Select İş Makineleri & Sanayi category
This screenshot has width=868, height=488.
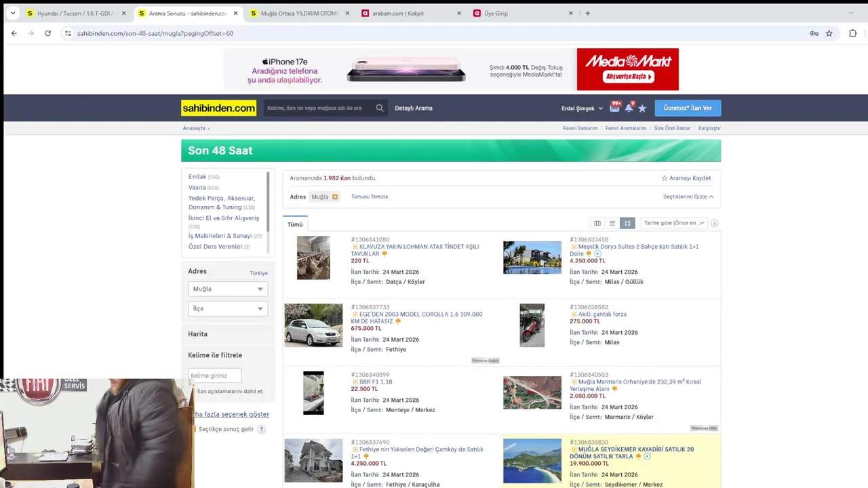pyautogui.click(x=220, y=236)
